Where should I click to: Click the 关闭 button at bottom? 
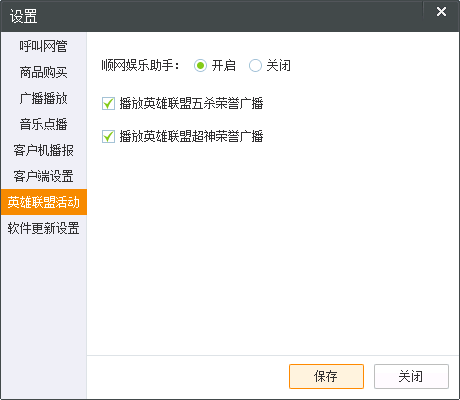pos(411,376)
